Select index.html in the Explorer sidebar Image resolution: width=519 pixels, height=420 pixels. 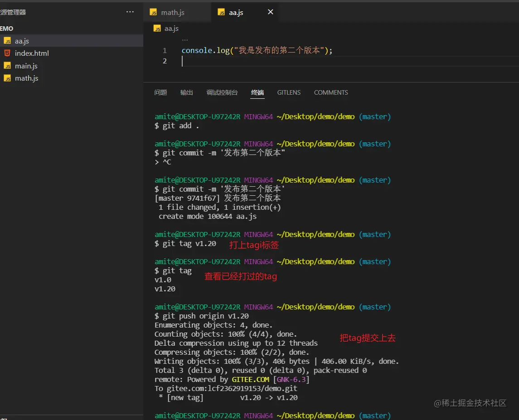point(32,53)
